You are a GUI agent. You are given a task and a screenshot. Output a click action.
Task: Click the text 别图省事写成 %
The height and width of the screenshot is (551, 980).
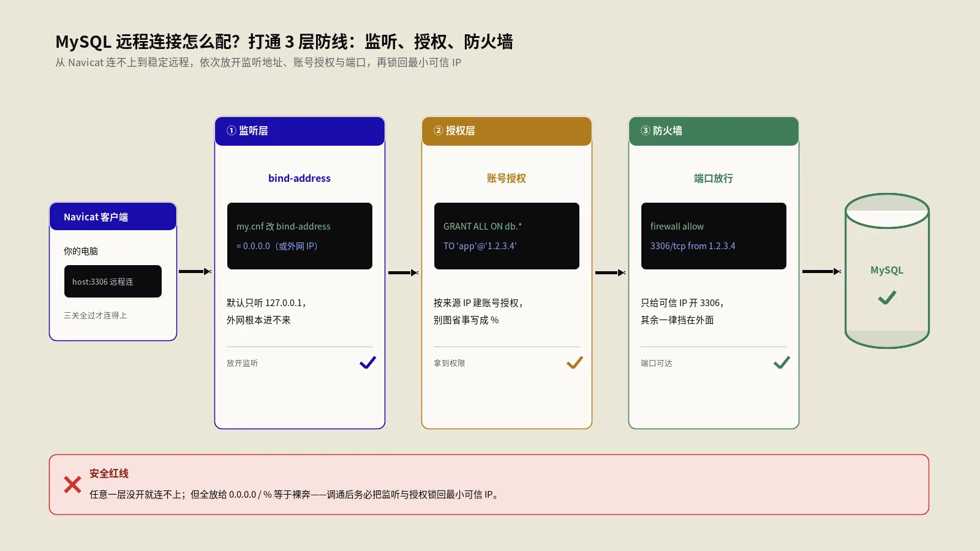tap(466, 320)
